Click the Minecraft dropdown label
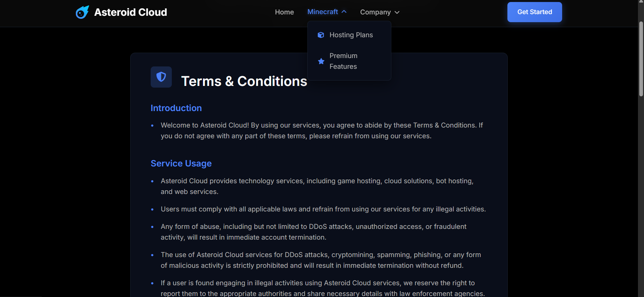Viewport: 644px width, 297px height. click(323, 12)
